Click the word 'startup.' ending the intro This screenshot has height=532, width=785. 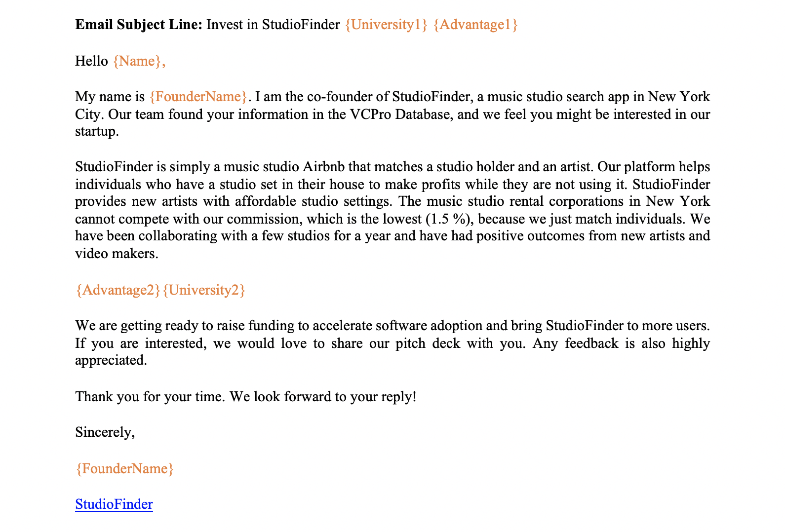(97, 132)
